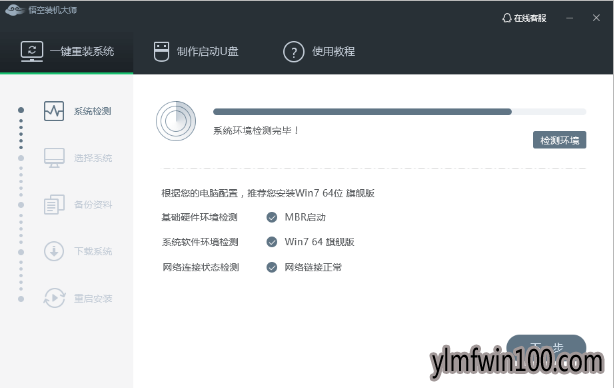Click the check mark beside MBR启动
The image size is (614, 388).
(x=272, y=217)
